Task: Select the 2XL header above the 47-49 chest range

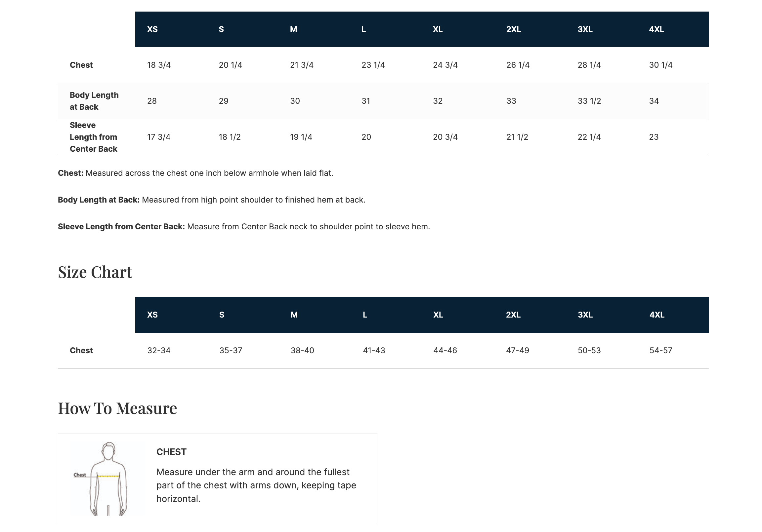Action: tap(513, 315)
